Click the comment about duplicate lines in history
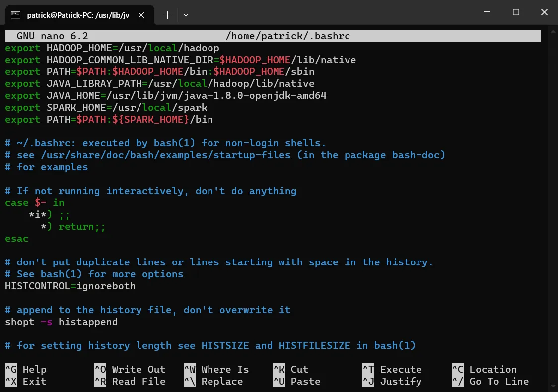The width and height of the screenshot is (558, 392). click(x=219, y=262)
